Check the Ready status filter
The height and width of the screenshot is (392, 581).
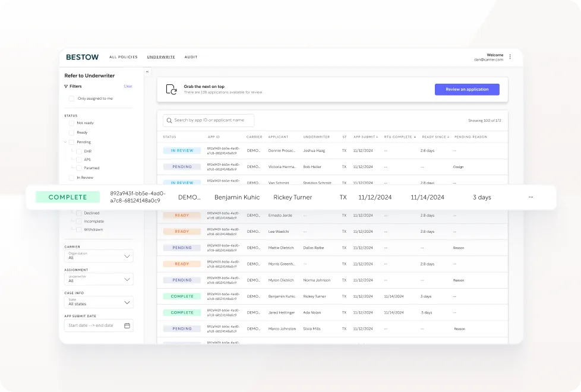71,132
